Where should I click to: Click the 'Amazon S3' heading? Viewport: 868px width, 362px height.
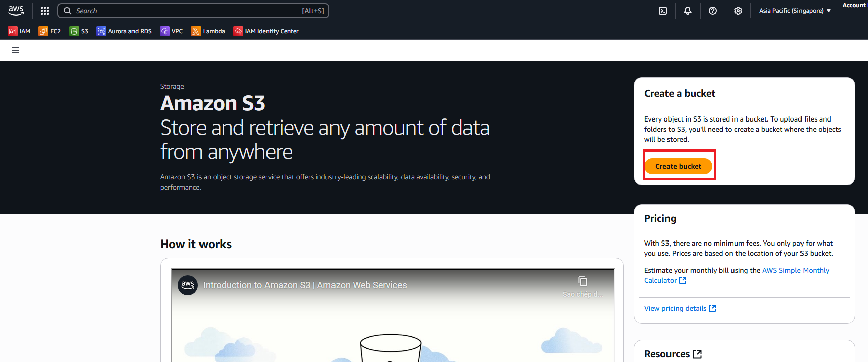tap(213, 103)
